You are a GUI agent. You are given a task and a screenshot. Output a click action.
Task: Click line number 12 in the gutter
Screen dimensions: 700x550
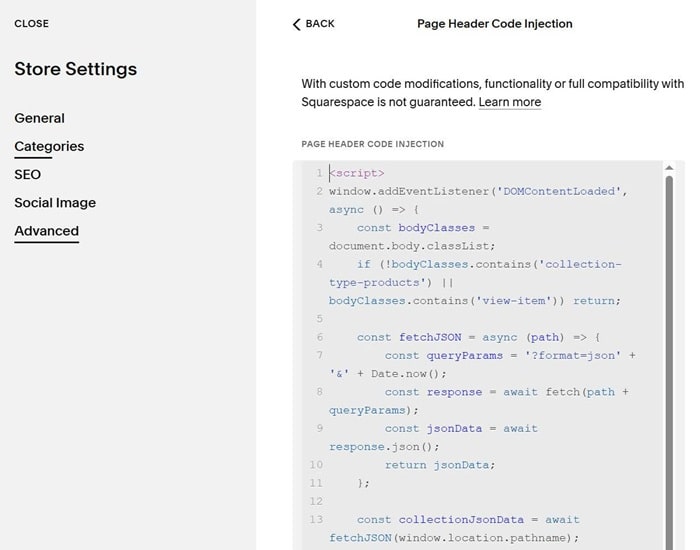pos(316,501)
